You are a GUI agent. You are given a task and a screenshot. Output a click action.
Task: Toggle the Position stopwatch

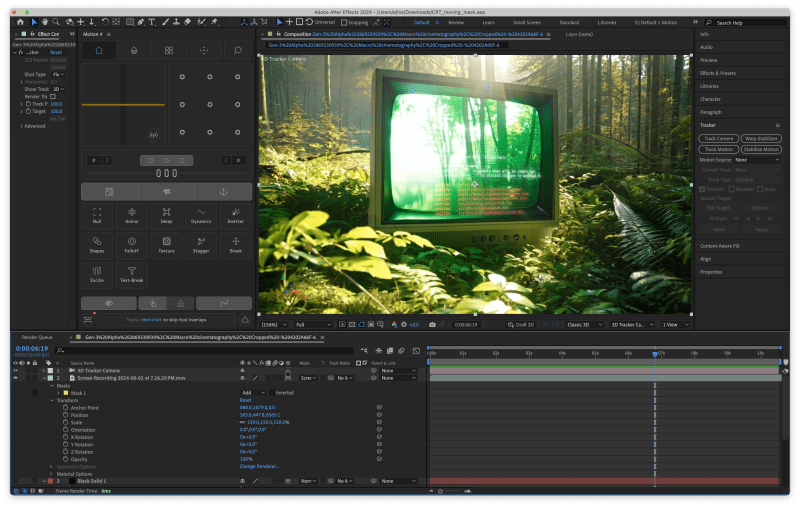tap(65, 415)
